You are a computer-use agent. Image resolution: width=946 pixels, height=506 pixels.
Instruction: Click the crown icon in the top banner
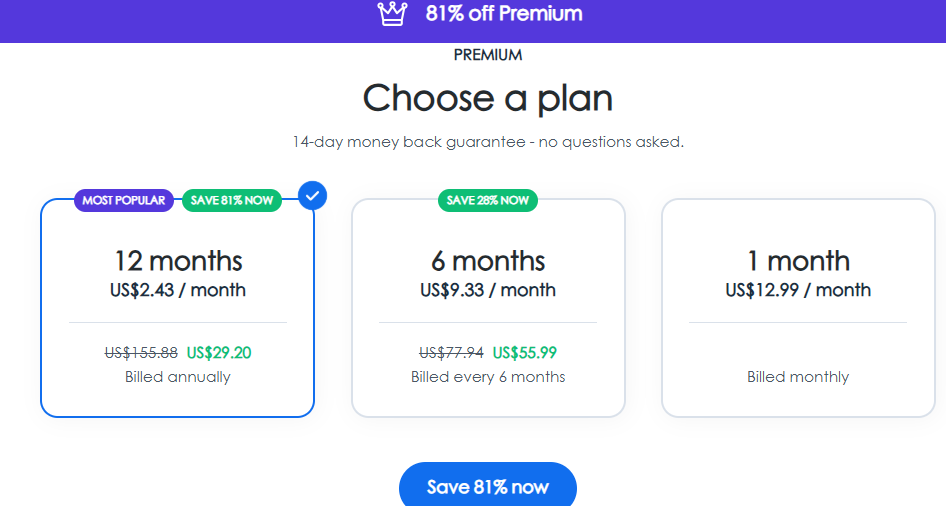click(x=393, y=14)
